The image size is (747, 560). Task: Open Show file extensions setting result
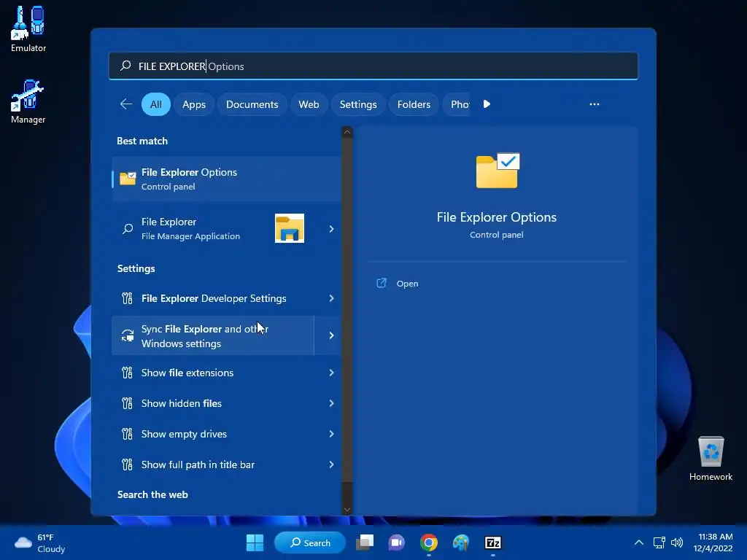pos(213,373)
